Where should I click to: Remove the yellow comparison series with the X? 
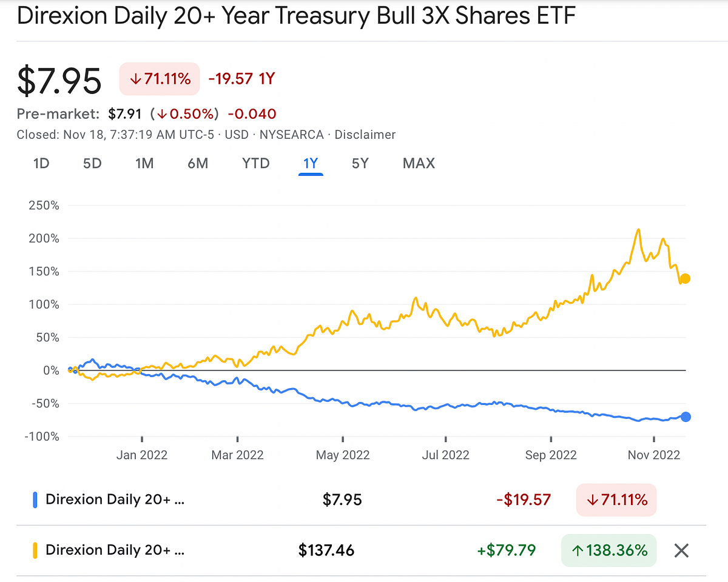[x=681, y=550]
